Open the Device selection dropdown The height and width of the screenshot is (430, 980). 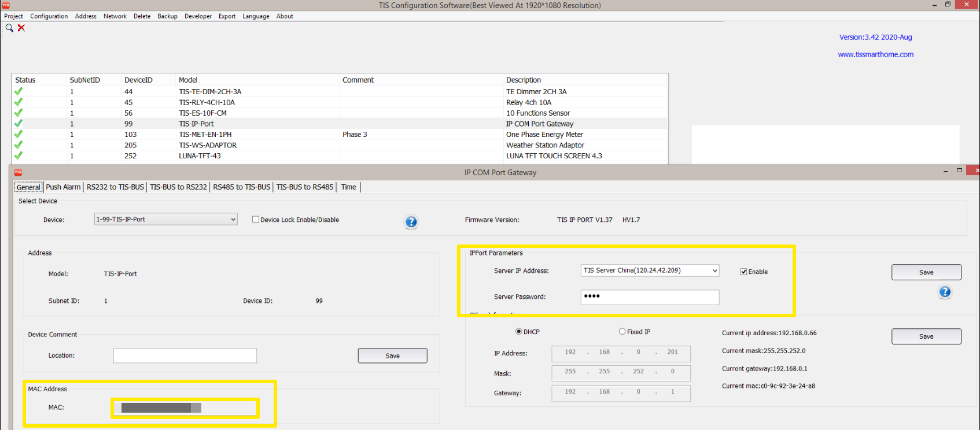click(x=233, y=220)
